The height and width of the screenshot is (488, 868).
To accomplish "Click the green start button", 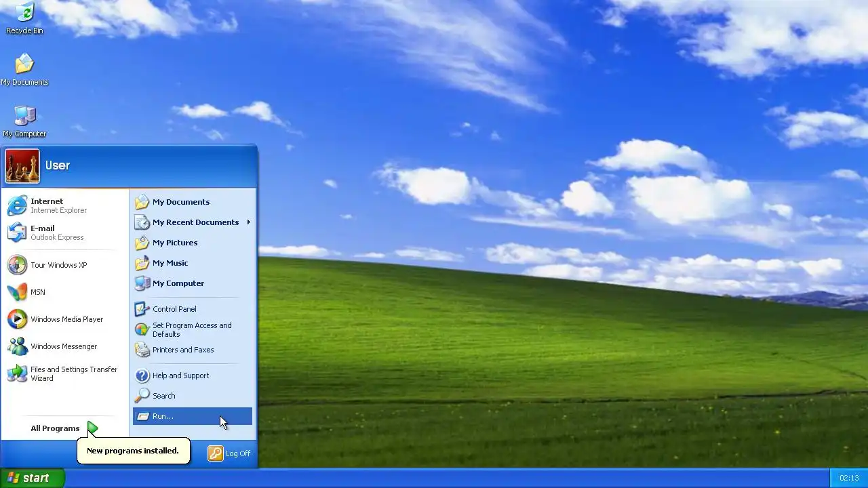I will tap(32, 478).
